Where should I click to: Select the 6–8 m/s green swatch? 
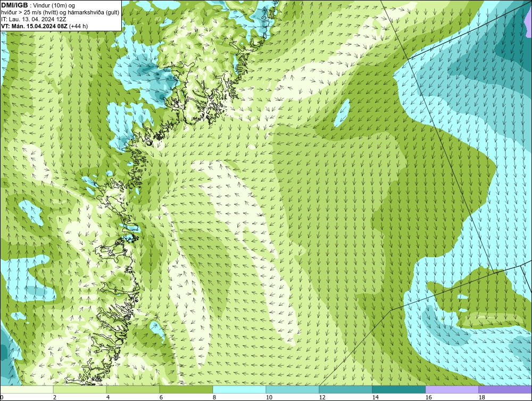(186, 389)
